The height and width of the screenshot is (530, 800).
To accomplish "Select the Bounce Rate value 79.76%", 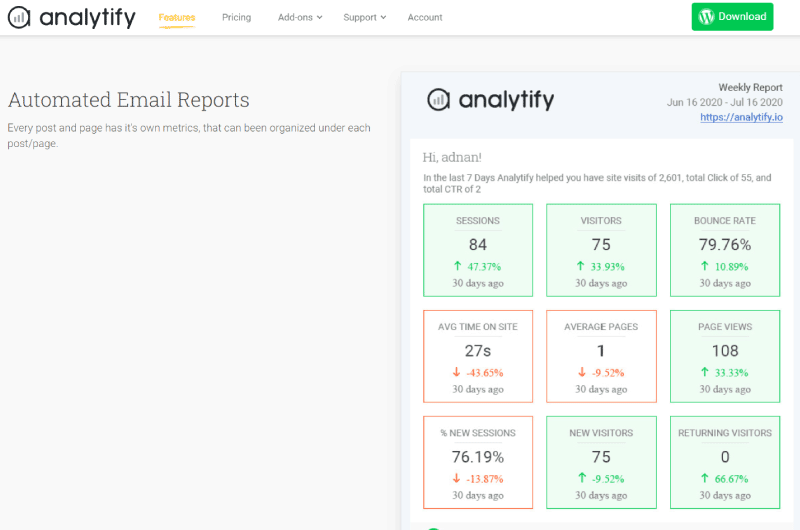I will tap(725, 245).
